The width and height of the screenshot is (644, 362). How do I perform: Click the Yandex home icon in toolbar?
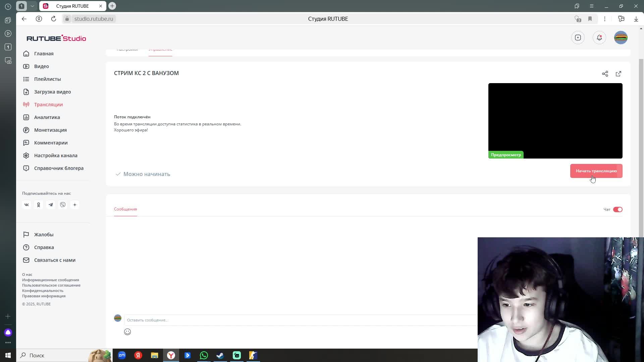coord(39,19)
